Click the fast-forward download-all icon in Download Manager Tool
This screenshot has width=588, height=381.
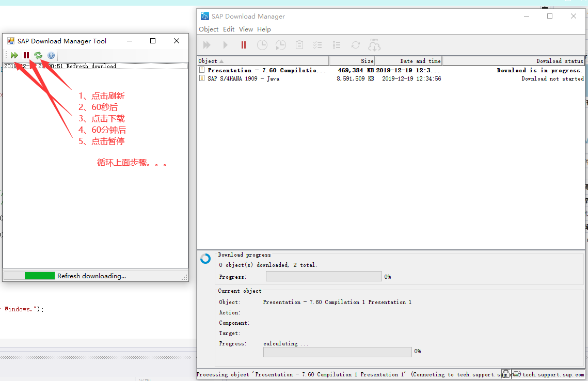[14, 55]
